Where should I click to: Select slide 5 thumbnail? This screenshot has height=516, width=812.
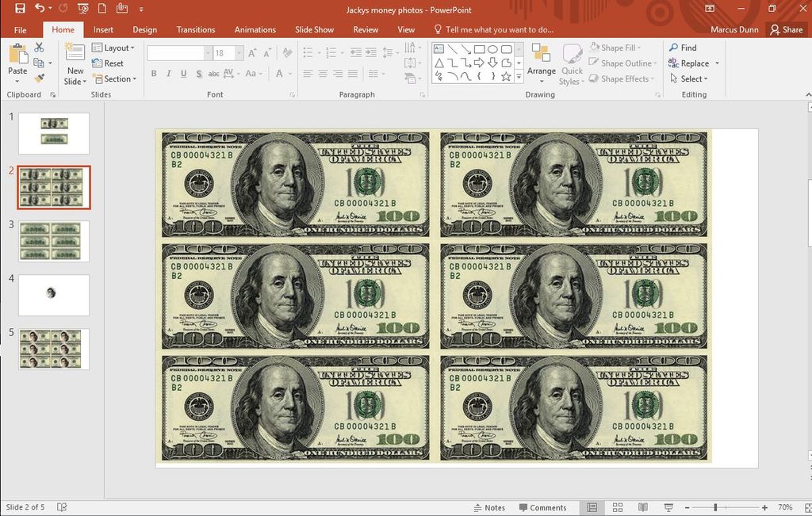(x=54, y=349)
